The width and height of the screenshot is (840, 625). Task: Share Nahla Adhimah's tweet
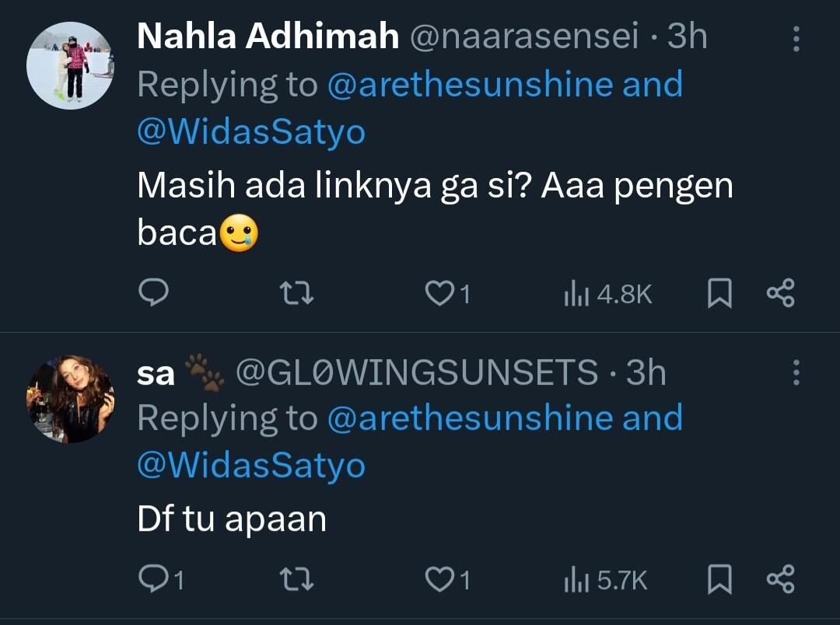coord(780,293)
